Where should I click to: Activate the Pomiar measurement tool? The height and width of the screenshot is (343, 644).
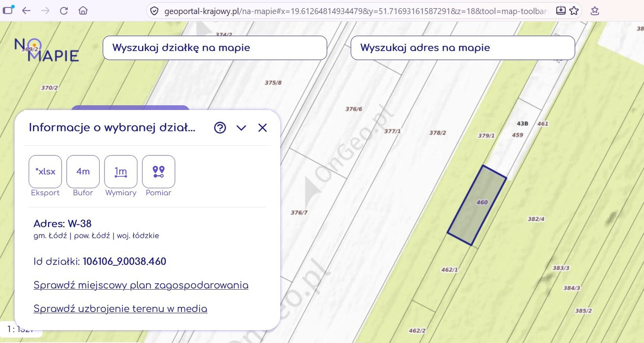point(158,171)
